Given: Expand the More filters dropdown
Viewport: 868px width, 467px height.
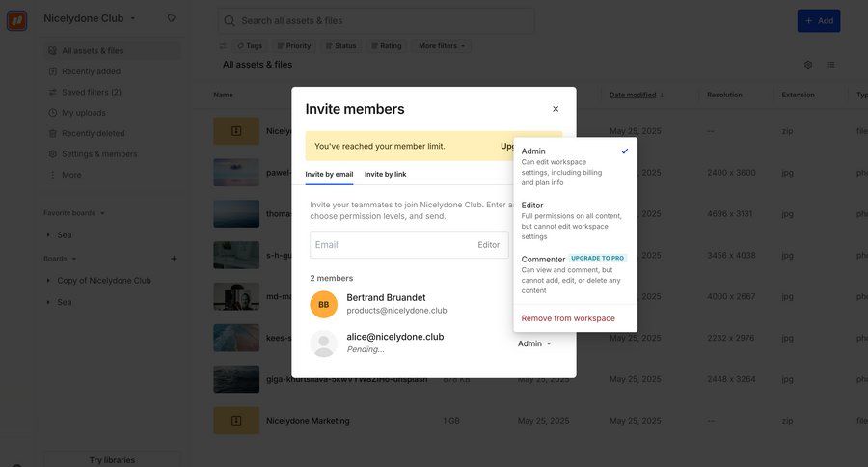Looking at the screenshot, I should tap(442, 45).
